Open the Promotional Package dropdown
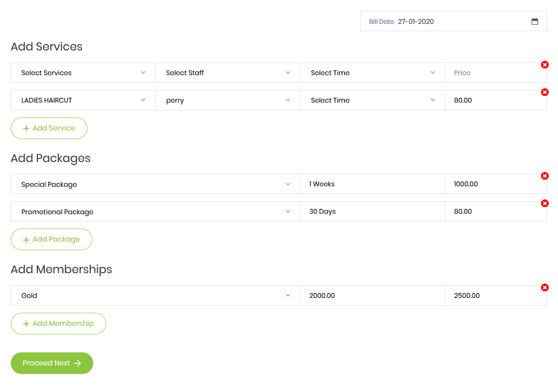The height and width of the screenshot is (392, 558). pos(156,212)
